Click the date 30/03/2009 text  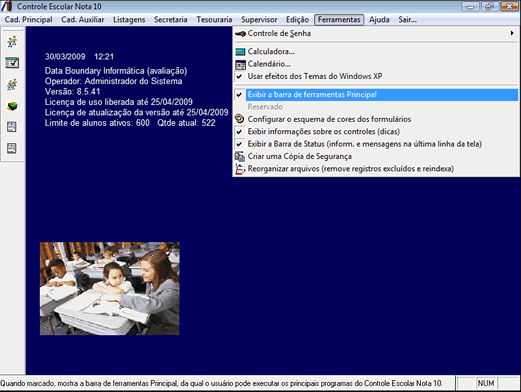point(65,57)
